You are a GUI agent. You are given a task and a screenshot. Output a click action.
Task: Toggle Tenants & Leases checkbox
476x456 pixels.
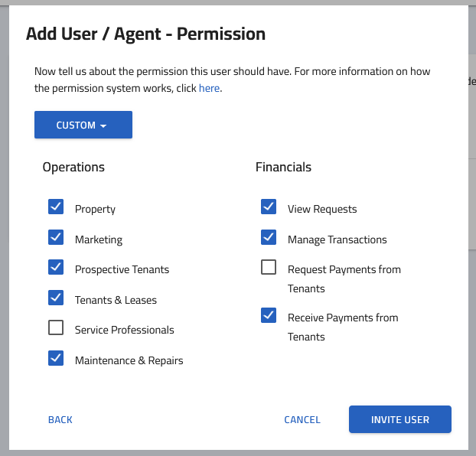(x=56, y=298)
